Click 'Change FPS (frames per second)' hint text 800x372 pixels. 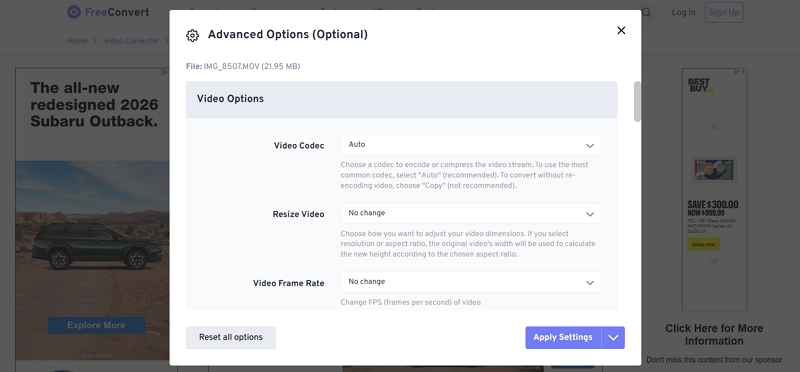point(411,303)
